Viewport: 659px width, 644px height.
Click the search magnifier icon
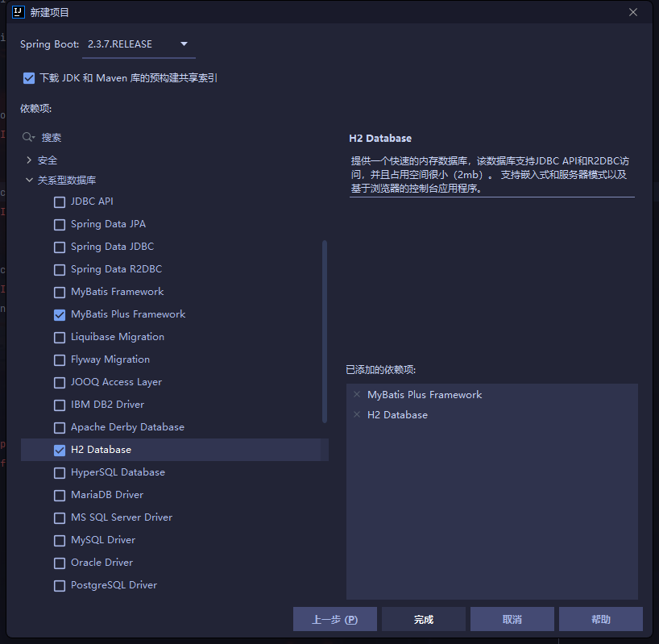pyautogui.click(x=29, y=138)
